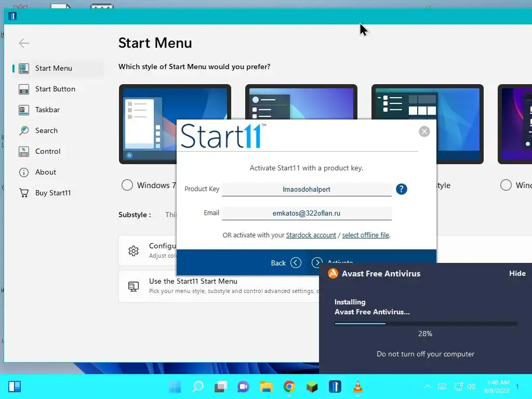The image size is (532, 399).
Task: Open VLC media player from taskbar
Action: (357, 387)
